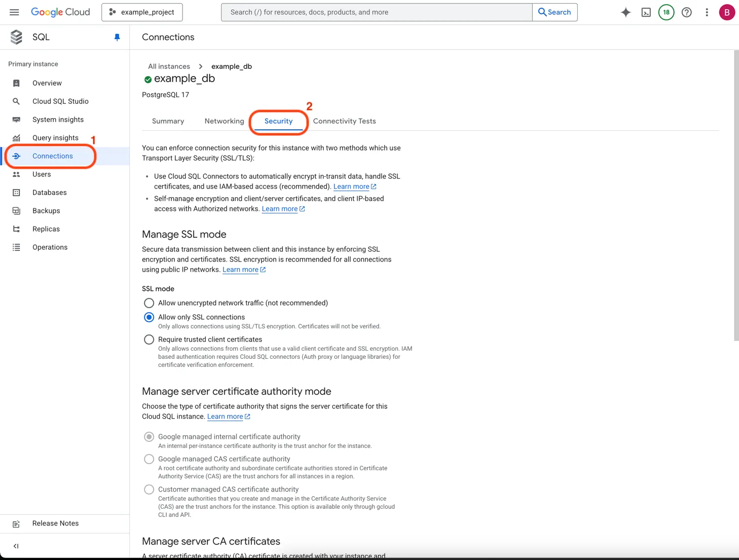Click the Backups icon in sidebar
Screen dimensions: 739x560
[x=16, y=211]
